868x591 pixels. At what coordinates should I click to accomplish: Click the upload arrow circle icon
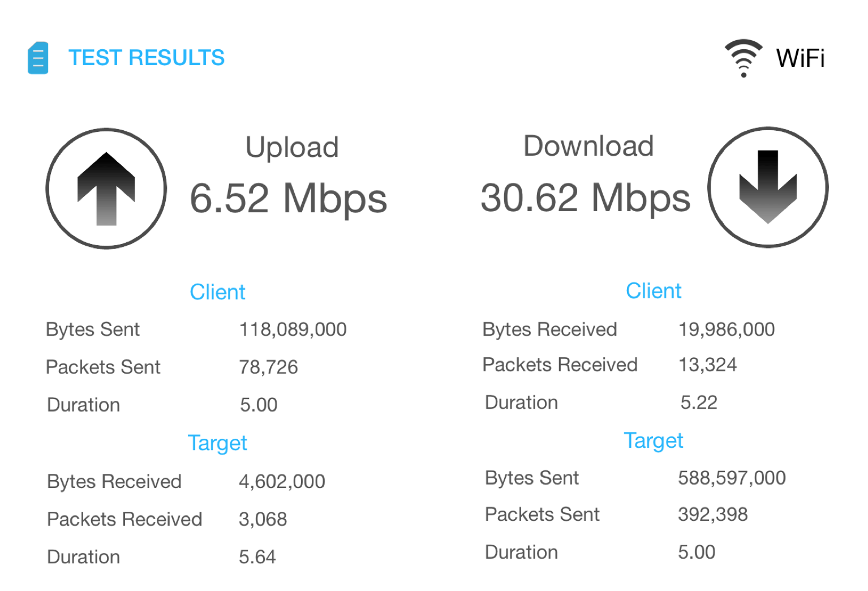[106, 189]
